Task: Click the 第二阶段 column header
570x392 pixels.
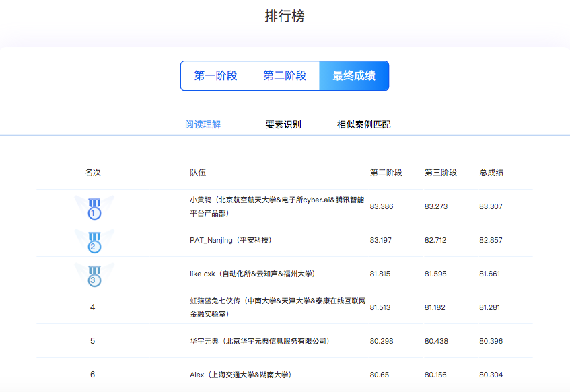Action: pos(386,173)
